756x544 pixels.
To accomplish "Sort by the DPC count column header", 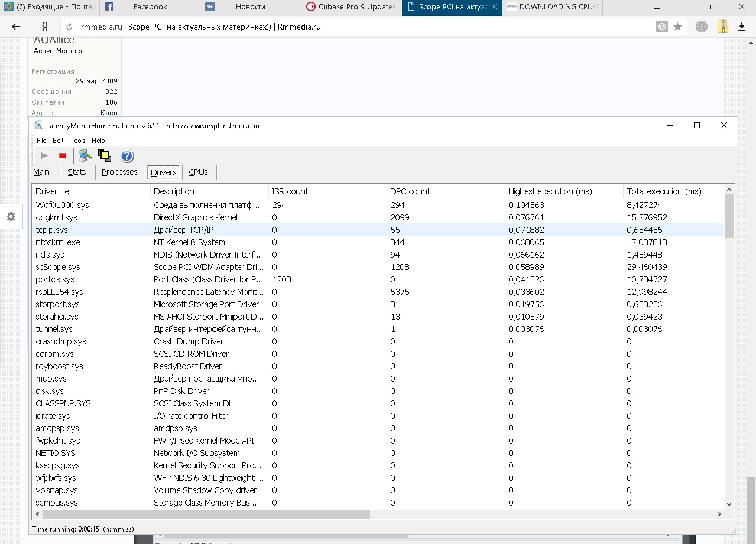I will 446,191.
